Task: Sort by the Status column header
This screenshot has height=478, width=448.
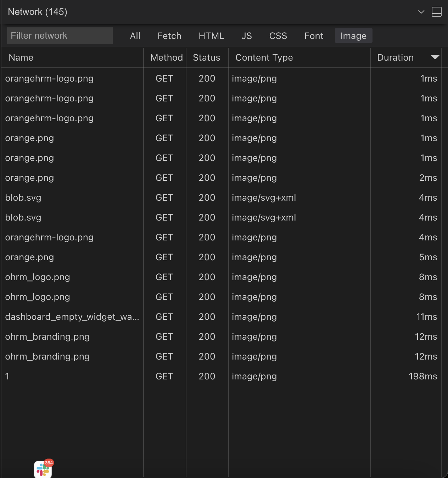Action: pos(207,57)
